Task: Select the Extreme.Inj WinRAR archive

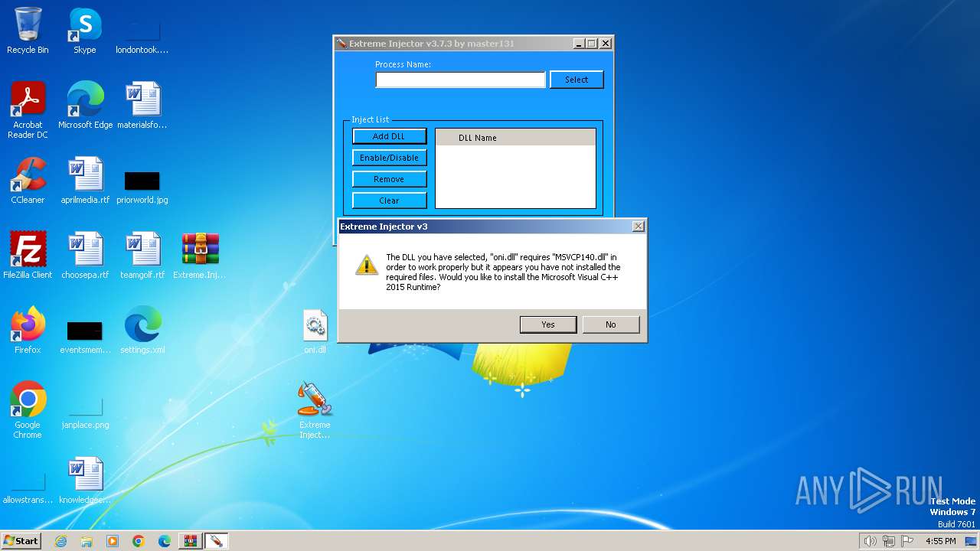Action: coord(200,256)
